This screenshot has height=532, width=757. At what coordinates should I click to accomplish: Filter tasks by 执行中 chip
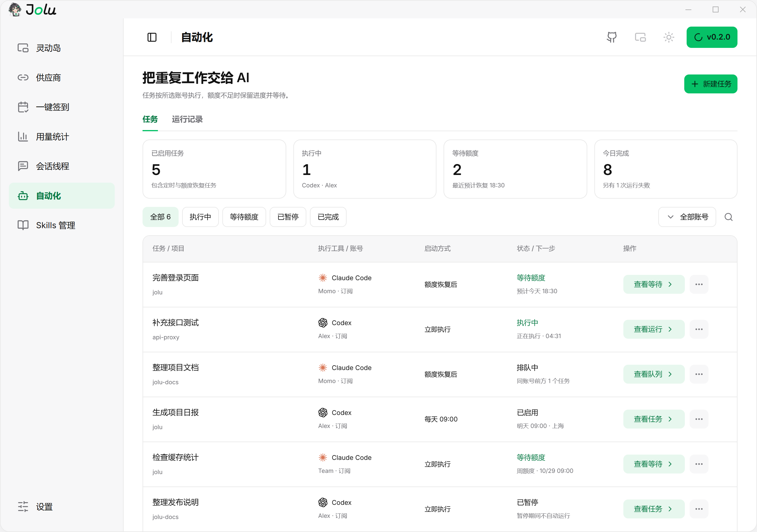[x=200, y=217]
